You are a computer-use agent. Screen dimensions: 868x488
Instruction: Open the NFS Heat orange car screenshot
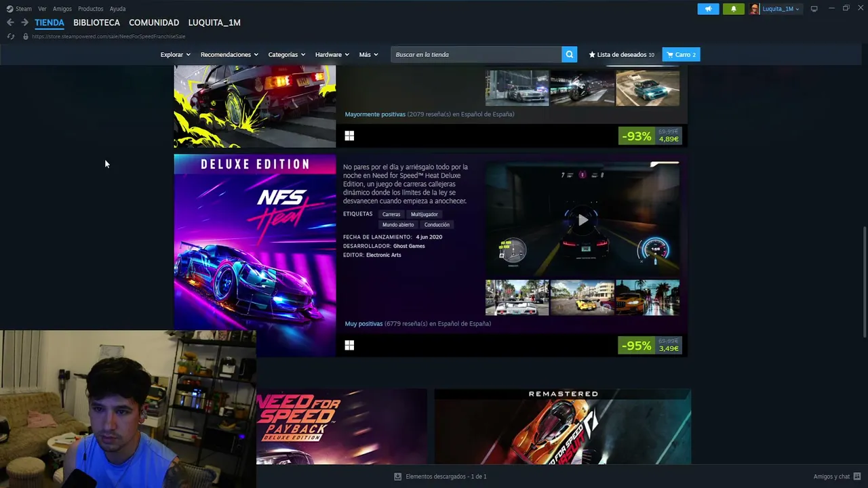[x=648, y=298]
